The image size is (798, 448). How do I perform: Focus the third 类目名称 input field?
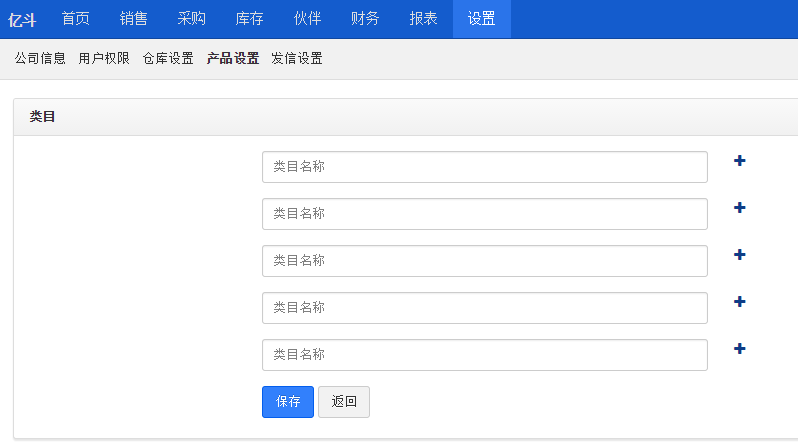[x=485, y=261]
